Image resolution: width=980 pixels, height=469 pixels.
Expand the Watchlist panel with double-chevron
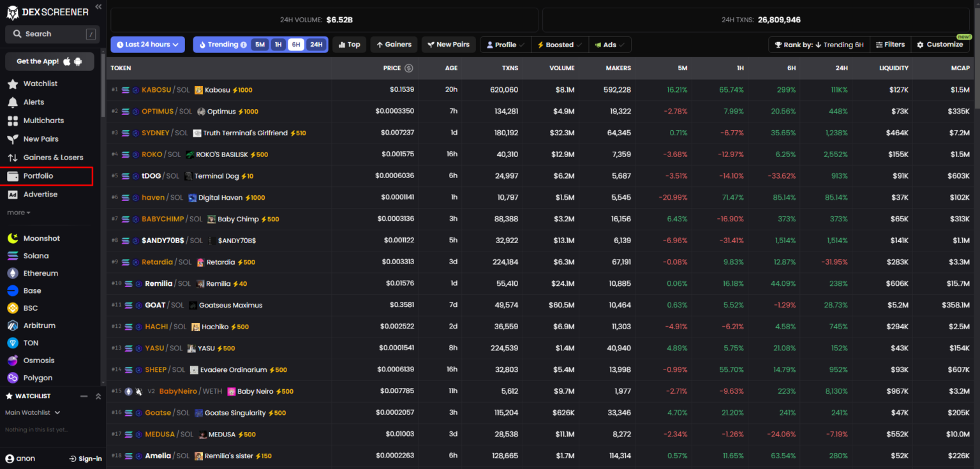pos(98,396)
